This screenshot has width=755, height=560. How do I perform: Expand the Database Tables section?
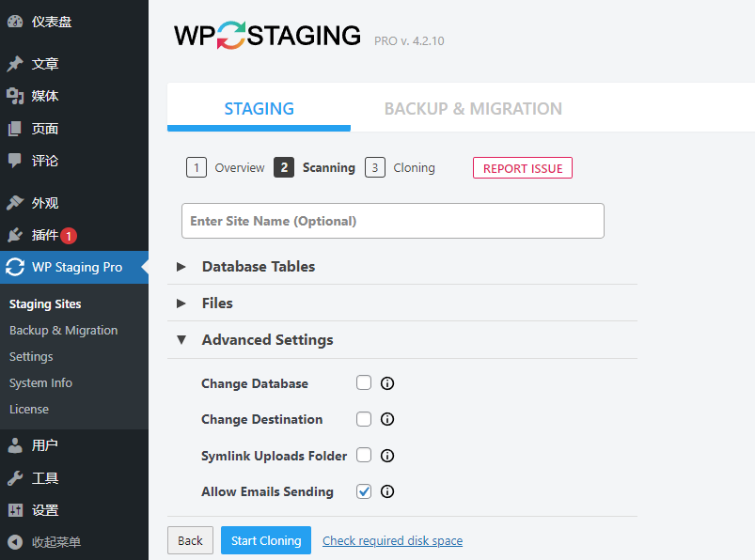click(x=258, y=267)
